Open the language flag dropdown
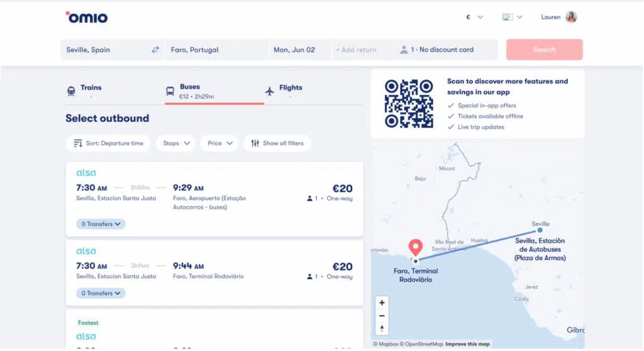Image resolution: width=644 pixels, height=351 pixels. 512,17
